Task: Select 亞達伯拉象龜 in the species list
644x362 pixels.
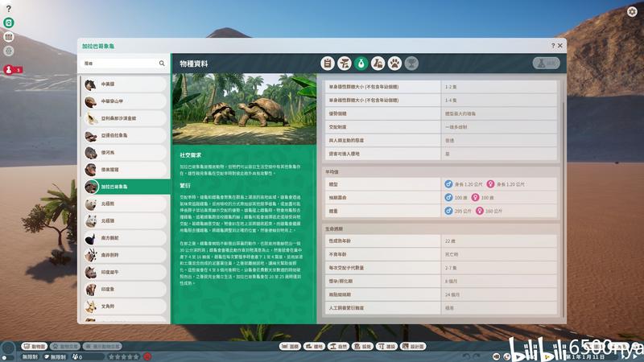Action: coord(125,135)
